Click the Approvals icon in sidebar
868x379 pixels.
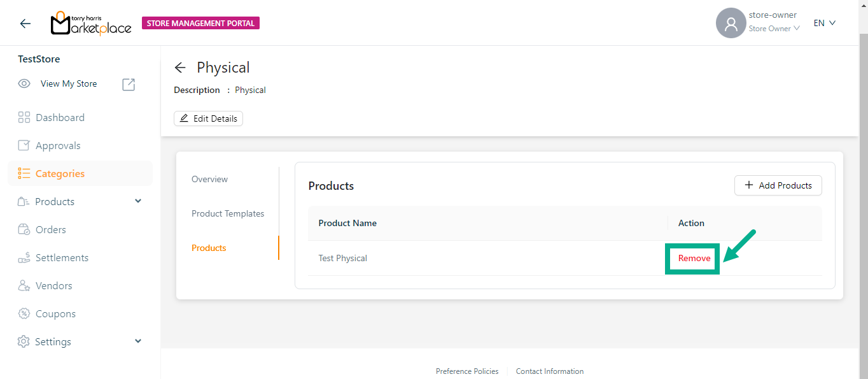pos(24,145)
